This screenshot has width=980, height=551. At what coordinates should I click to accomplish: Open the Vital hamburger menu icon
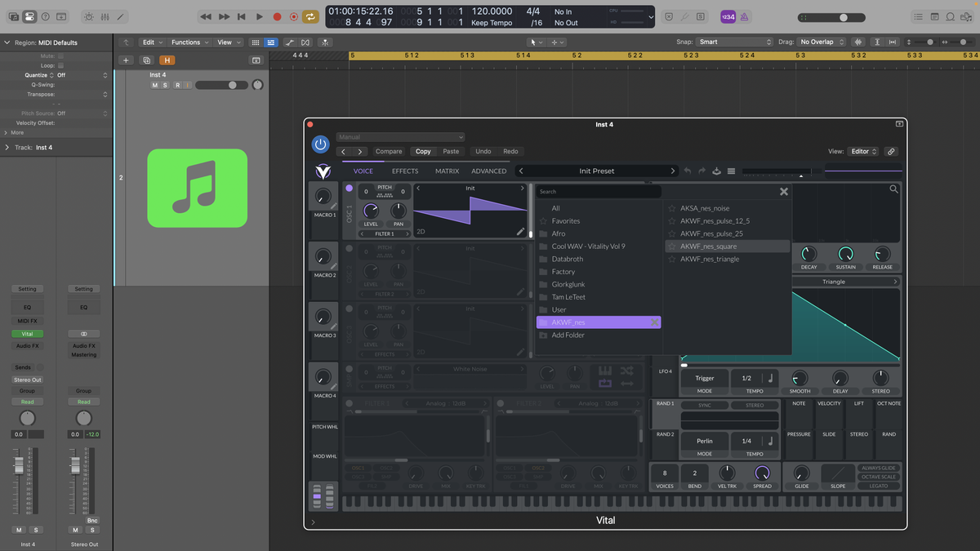tap(731, 171)
